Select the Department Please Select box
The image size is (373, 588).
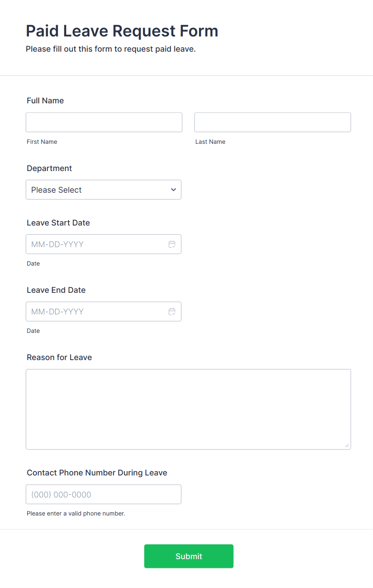click(103, 190)
